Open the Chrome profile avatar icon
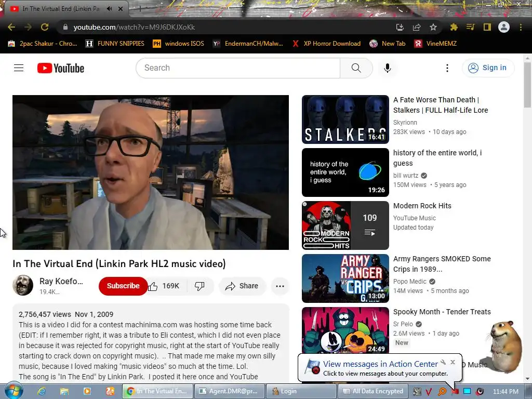 coord(504,27)
